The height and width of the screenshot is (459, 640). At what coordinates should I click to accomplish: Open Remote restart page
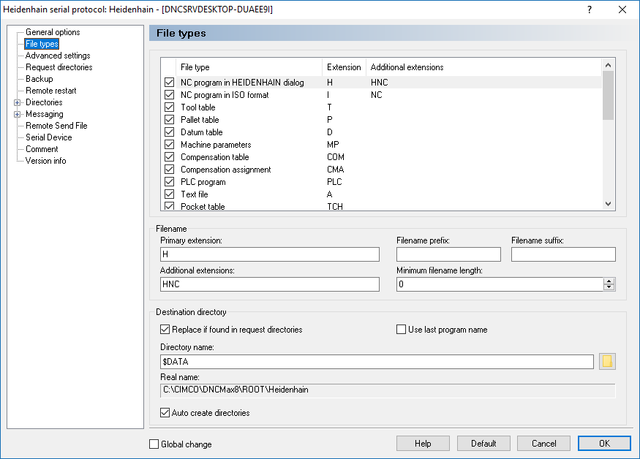coord(51,91)
